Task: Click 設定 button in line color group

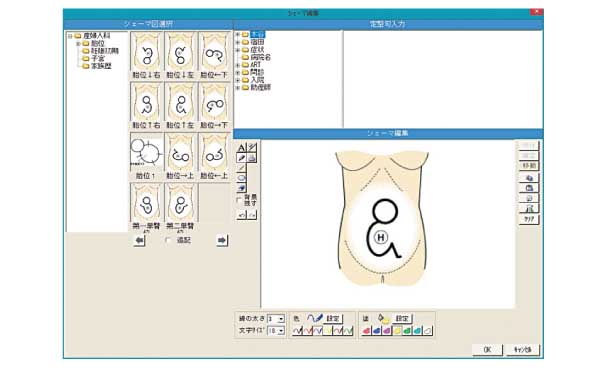Action: click(x=333, y=318)
